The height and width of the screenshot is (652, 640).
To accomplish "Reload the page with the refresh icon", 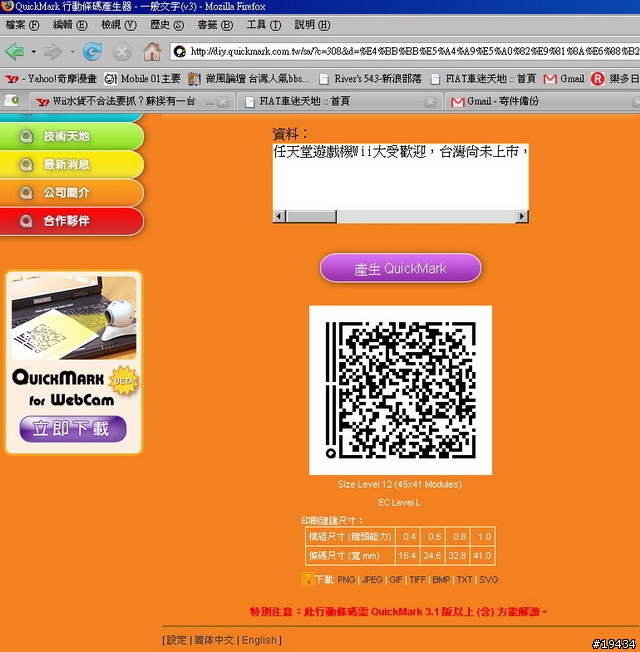I will [x=92, y=52].
